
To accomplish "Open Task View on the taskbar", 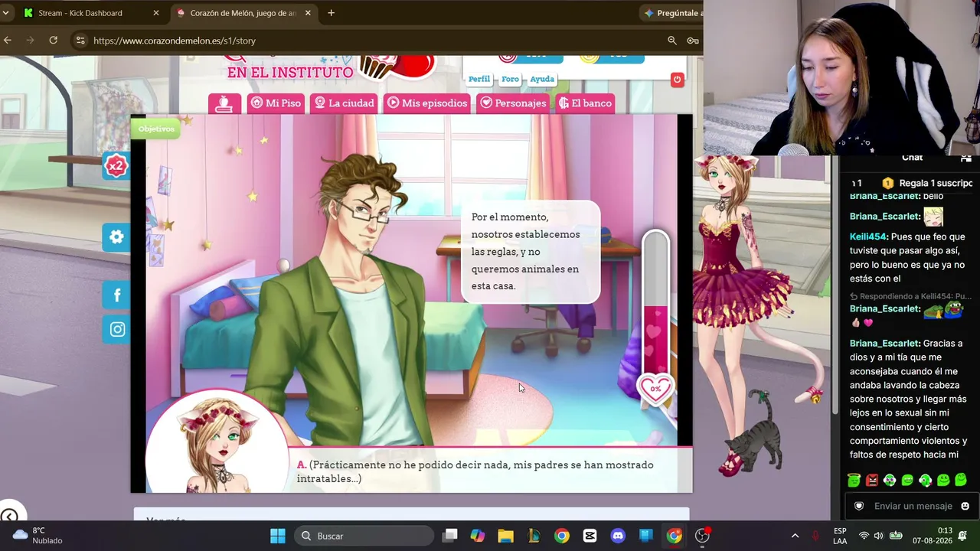I will click(450, 536).
